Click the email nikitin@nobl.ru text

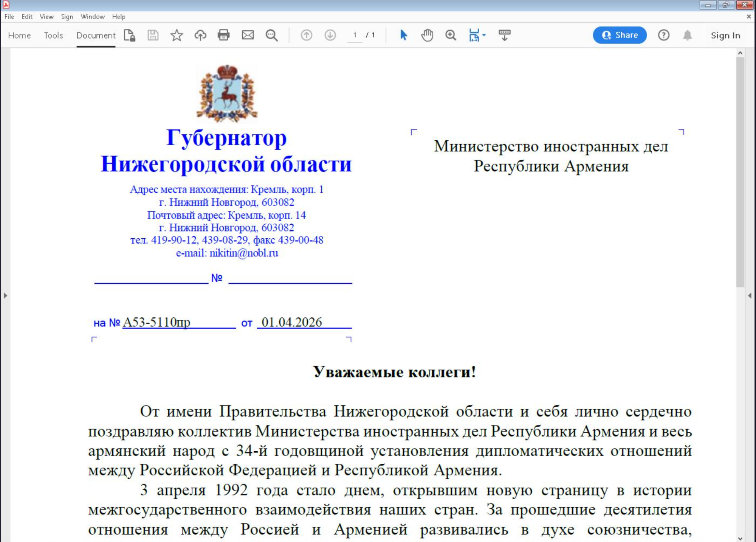[244, 253]
